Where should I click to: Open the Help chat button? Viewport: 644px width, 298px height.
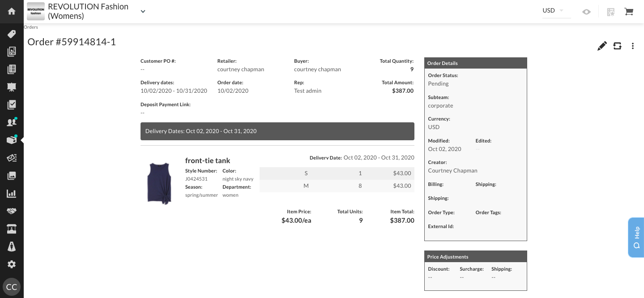pyautogui.click(x=636, y=238)
